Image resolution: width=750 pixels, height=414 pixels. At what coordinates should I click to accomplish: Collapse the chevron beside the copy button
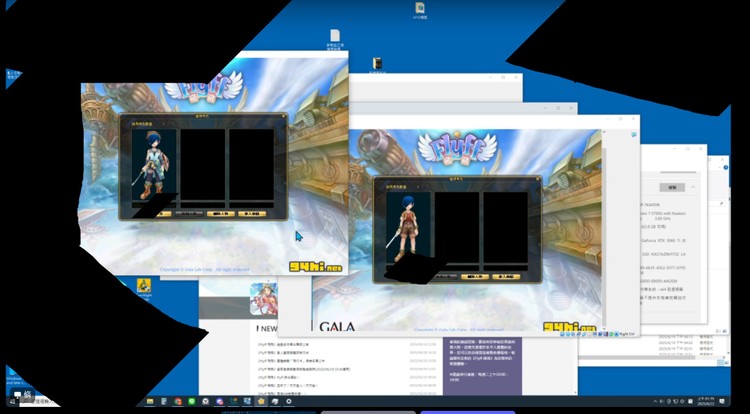[x=693, y=187]
